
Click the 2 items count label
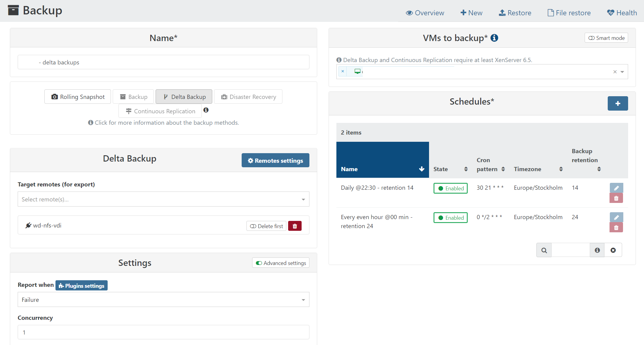[351, 132]
